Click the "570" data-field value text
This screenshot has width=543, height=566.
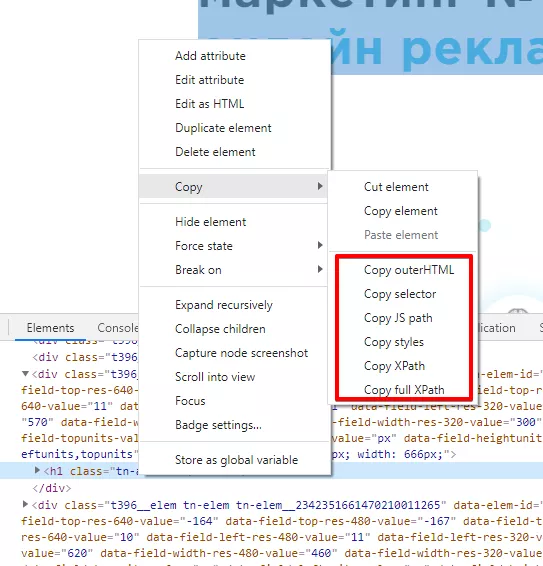tap(37, 422)
